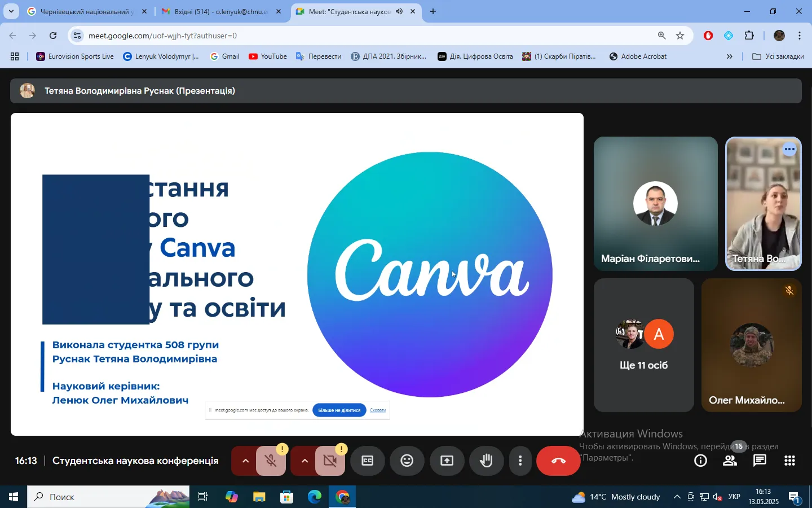Go back in browser history
Image resolution: width=812 pixels, height=508 pixels.
point(12,36)
